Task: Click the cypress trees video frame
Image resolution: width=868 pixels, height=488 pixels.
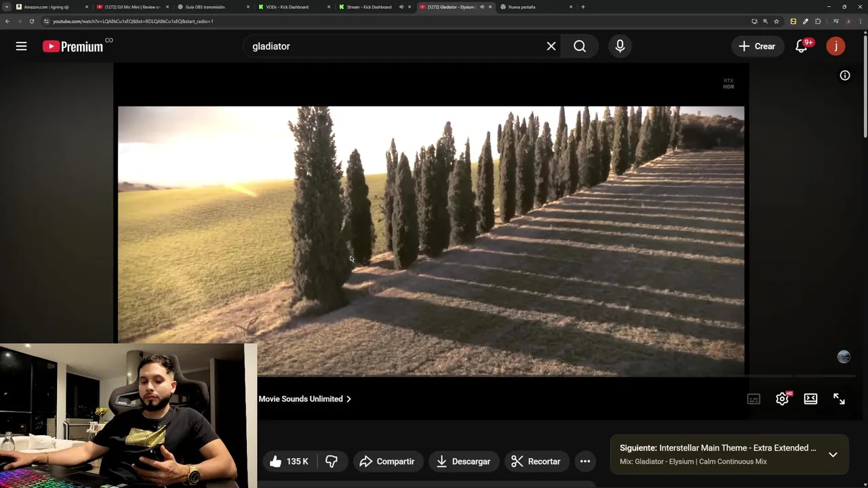Action: [x=431, y=241]
